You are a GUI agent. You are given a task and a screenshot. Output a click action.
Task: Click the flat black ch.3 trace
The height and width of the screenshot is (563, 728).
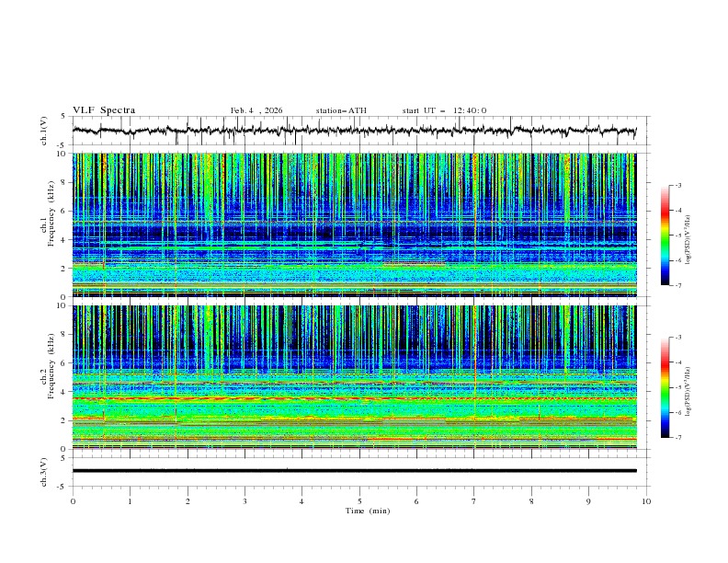click(x=358, y=471)
